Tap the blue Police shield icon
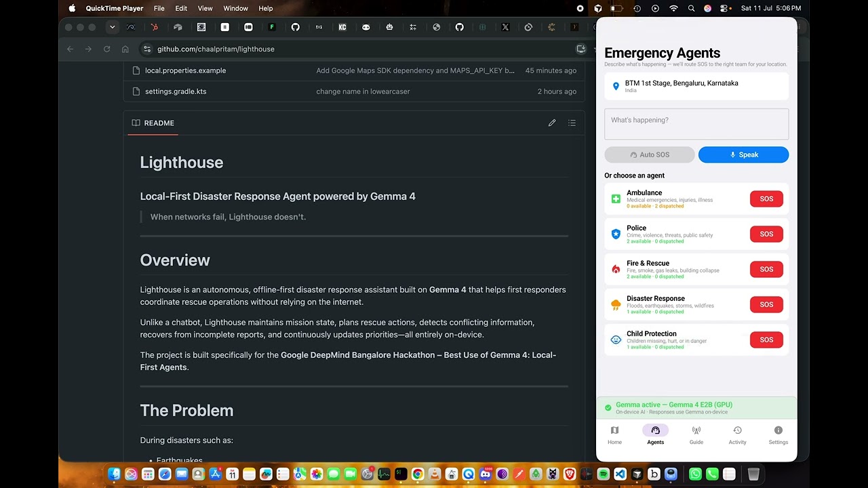 pos(616,234)
